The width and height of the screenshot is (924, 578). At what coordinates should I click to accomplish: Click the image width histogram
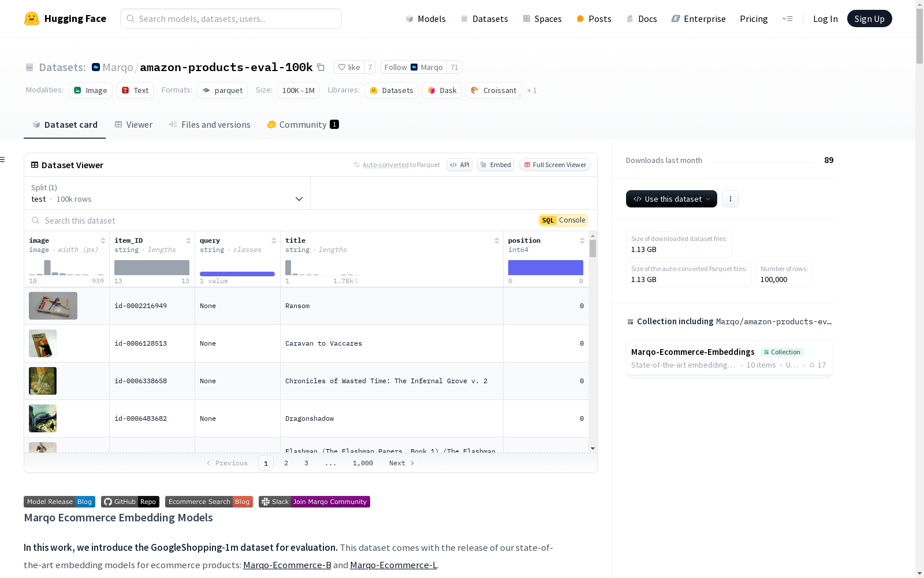pos(66,267)
